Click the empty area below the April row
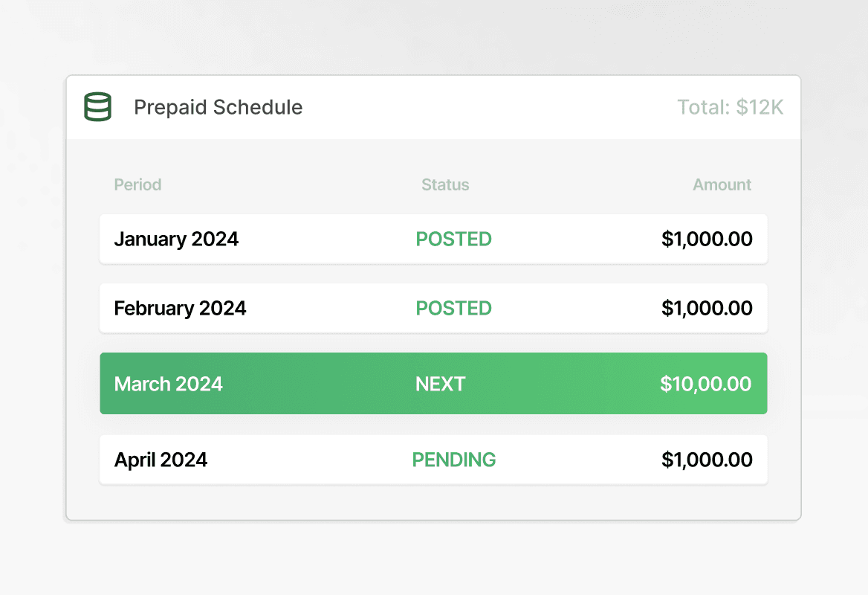 [433, 502]
